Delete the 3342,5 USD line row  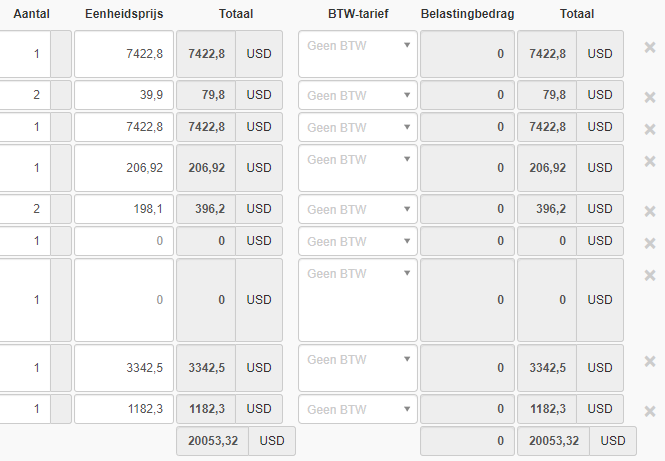[649, 361]
